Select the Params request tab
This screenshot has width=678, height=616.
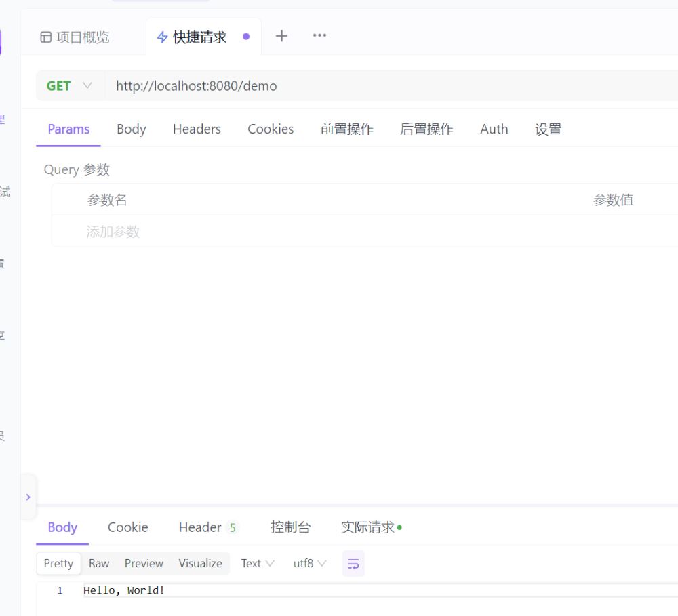[x=68, y=129]
